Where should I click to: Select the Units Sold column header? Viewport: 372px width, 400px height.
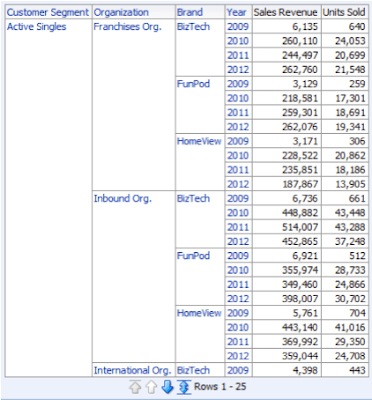point(344,12)
